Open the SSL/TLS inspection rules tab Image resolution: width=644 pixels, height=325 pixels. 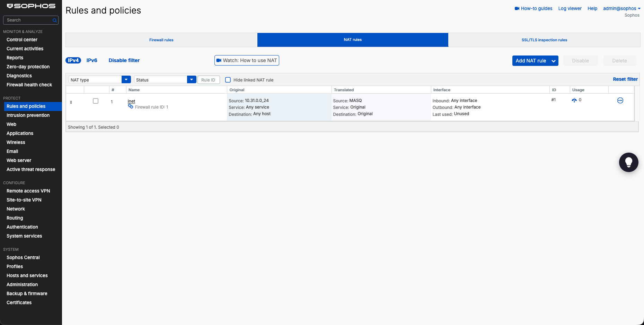544,40
